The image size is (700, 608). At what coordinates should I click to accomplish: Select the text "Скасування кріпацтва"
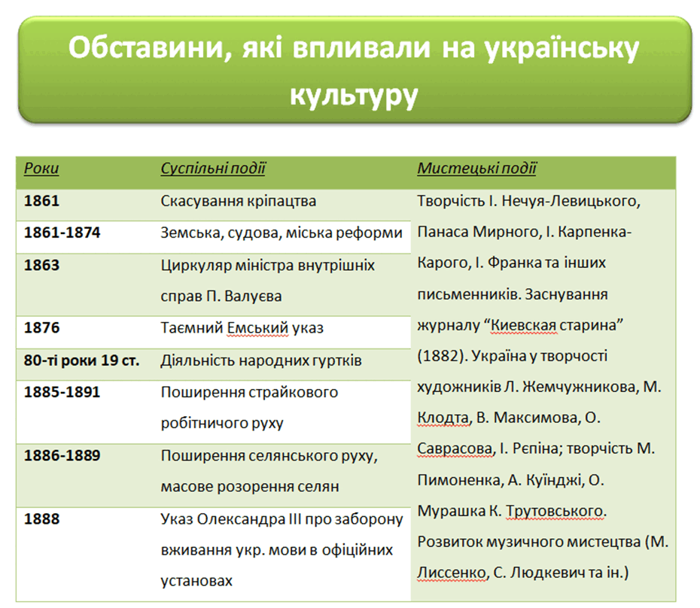[239, 202]
